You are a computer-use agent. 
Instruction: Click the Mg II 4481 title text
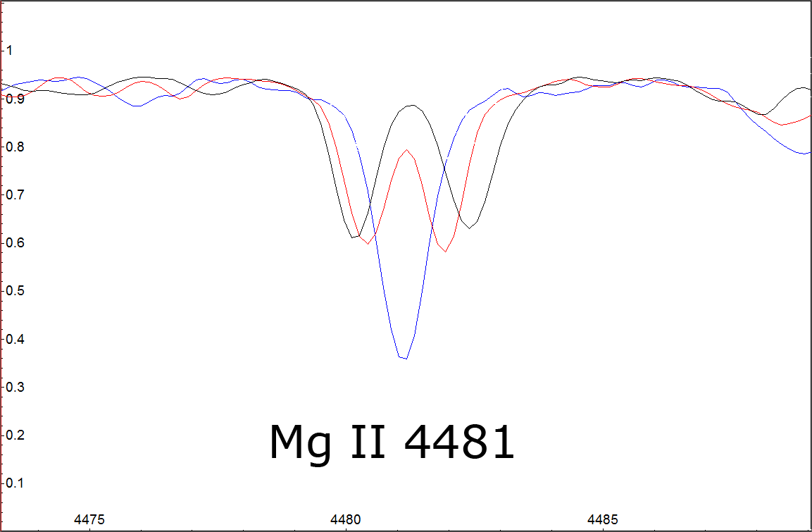click(392, 443)
